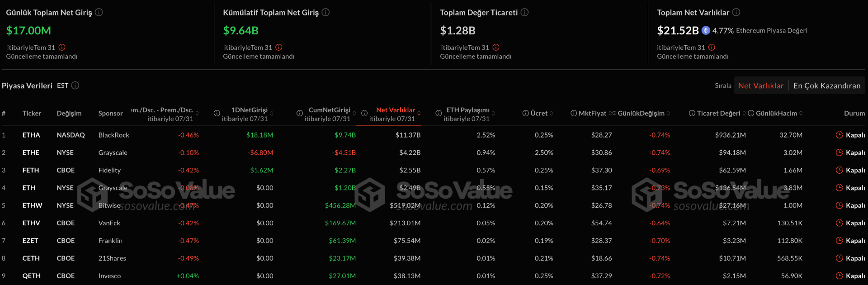Click info icon of GünlükHacim column
Screen dimensions: 868x285
click(751, 113)
